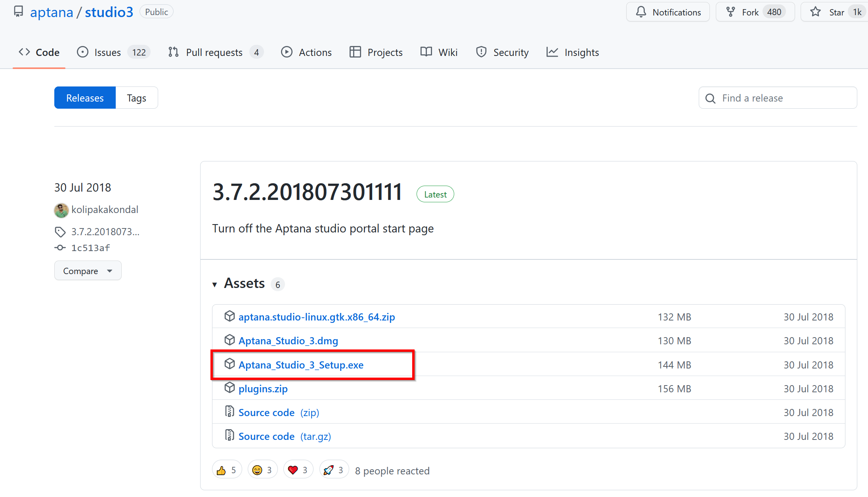Toggle the heart reaction

tap(298, 470)
